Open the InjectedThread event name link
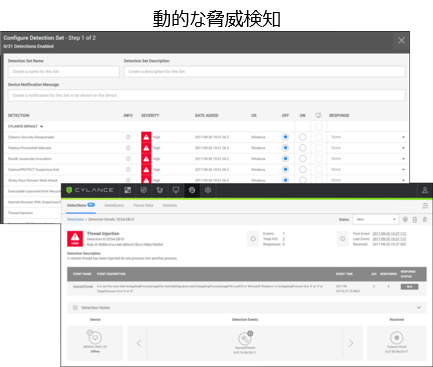 click(x=83, y=286)
